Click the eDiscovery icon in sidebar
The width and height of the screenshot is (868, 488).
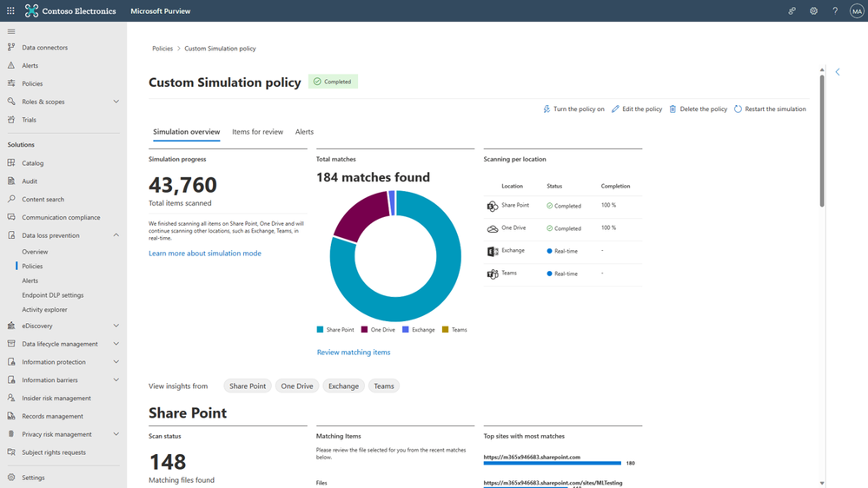click(11, 326)
